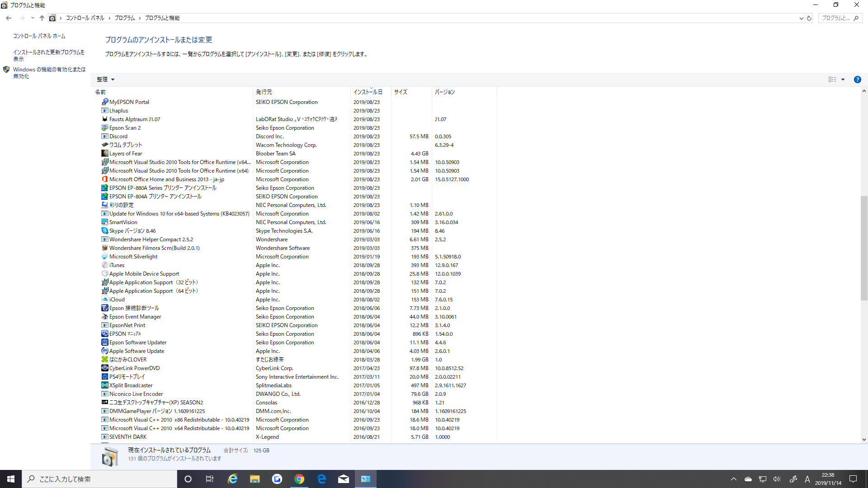This screenshot has width=868, height=488.
Task: Click the プログラム breadcrumb in address bar
Action: pos(124,18)
